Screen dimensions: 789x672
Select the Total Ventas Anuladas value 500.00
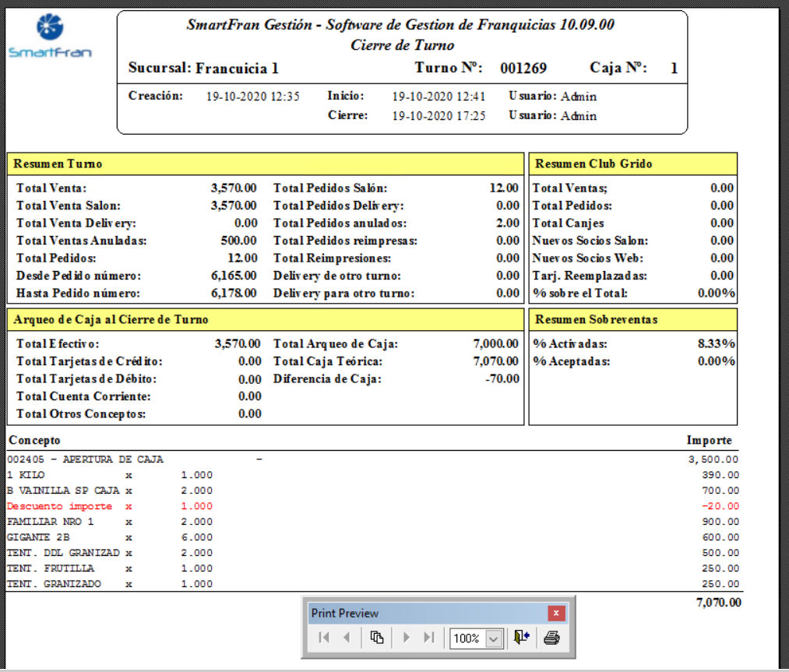(238, 241)
